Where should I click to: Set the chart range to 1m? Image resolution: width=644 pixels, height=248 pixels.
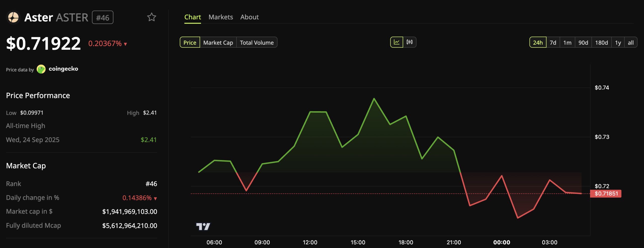(567, 42)
